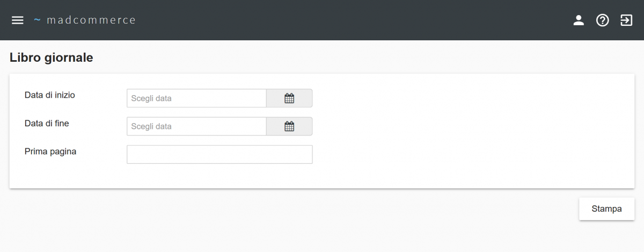Click the "Data di fine" label

47,124
